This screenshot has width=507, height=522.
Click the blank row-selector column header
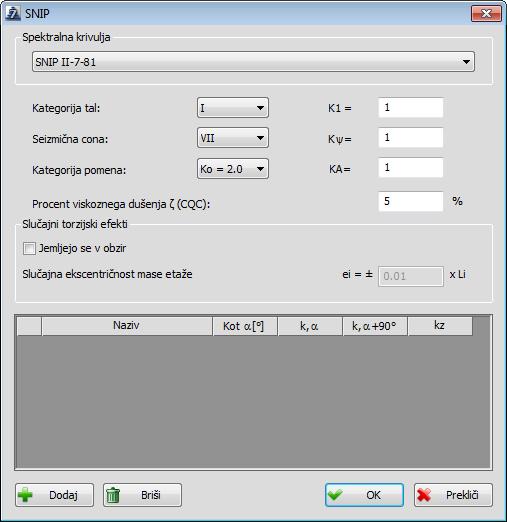coord(29,326)
